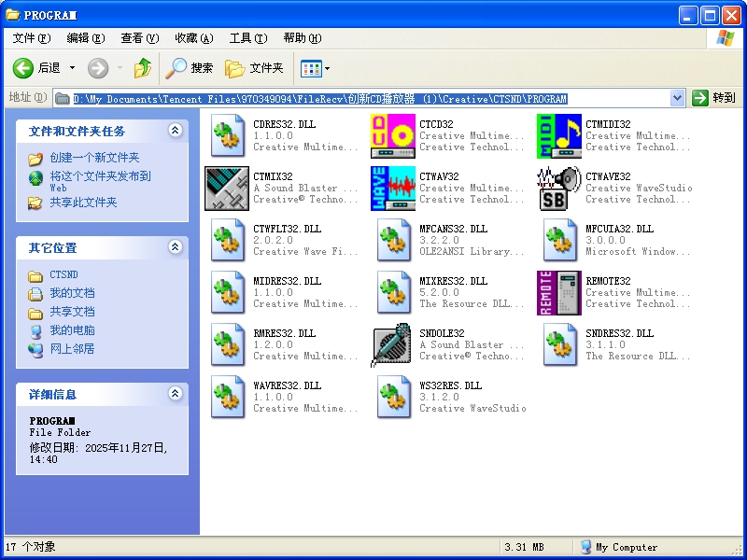
Task: Select the CTMIX32 mixer icon
Action: (227, 189)
